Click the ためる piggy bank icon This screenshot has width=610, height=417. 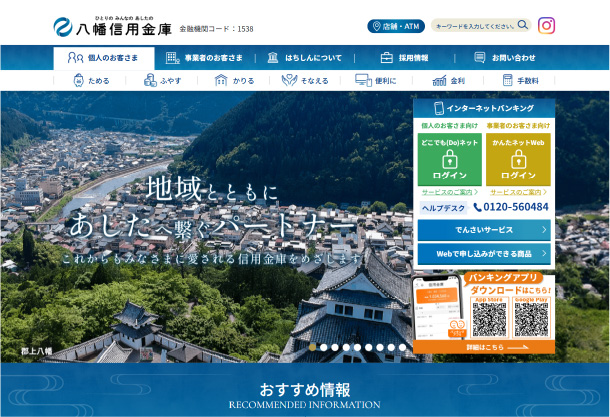click(78, 80)
